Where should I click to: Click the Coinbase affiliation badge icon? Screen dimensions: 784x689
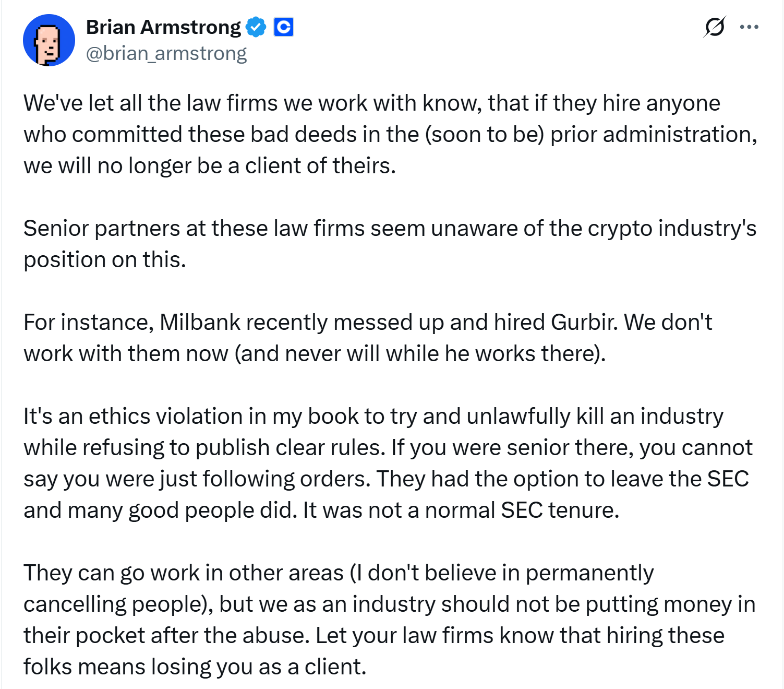[284, 27]
